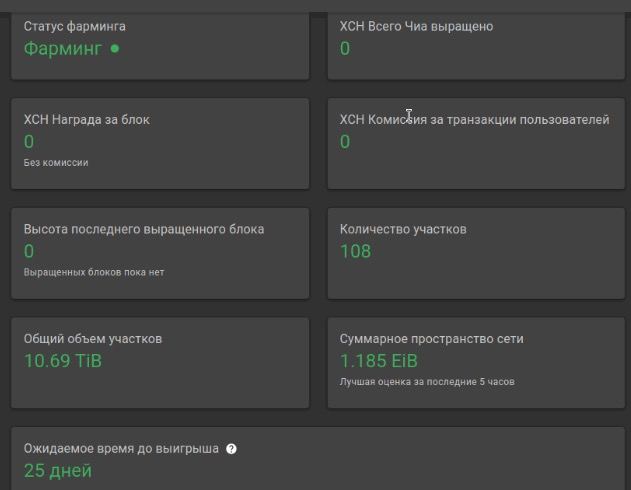Screen dimensions: 631x490
Task: Click the total plot size '10.69 TiB'
Action: coord(63,361)
